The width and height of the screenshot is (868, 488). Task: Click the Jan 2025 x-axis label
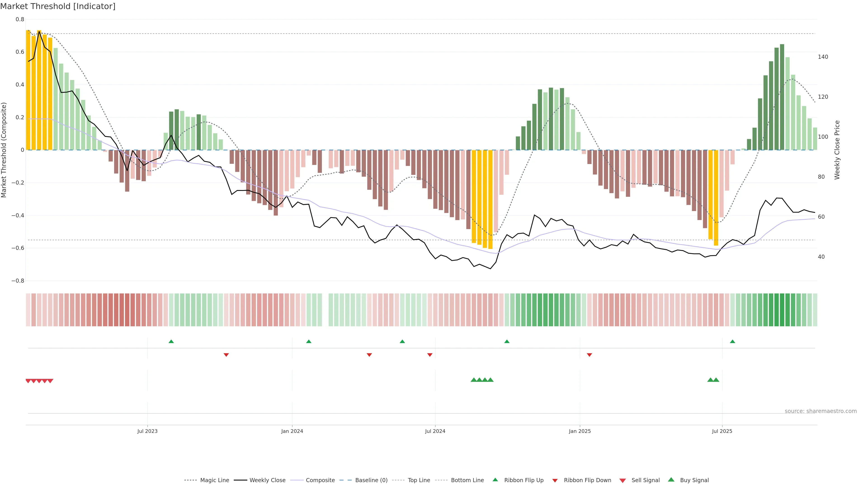click(580, 431)
